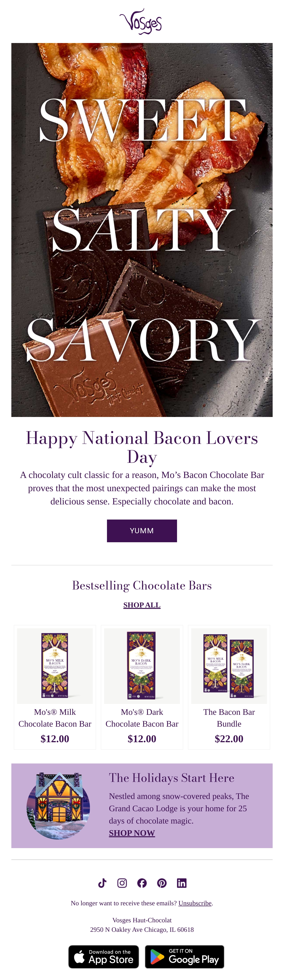This screenshot has height=980, width=284.
Task: Open the Vosges logo at top
Action: coord(141,21)
